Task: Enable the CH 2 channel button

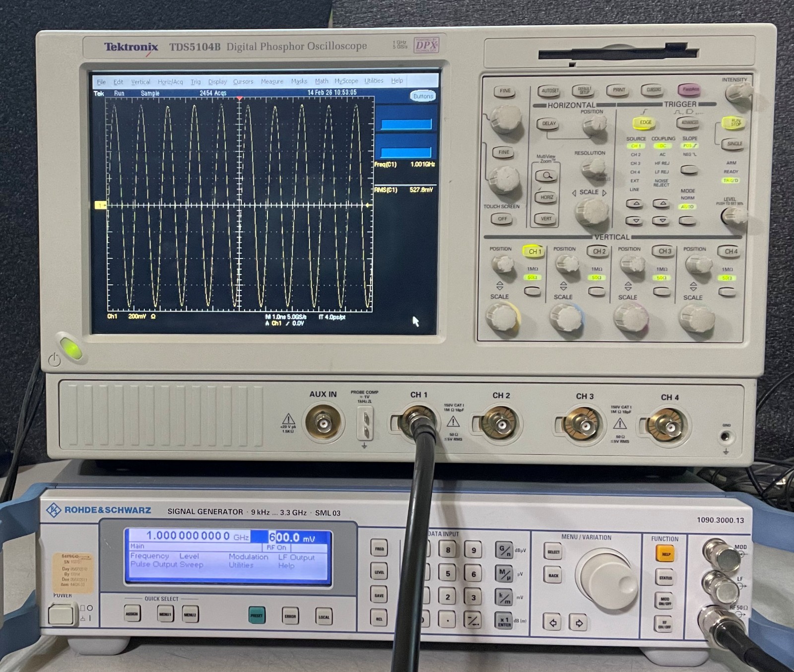Action: click(x=599, y=252)
